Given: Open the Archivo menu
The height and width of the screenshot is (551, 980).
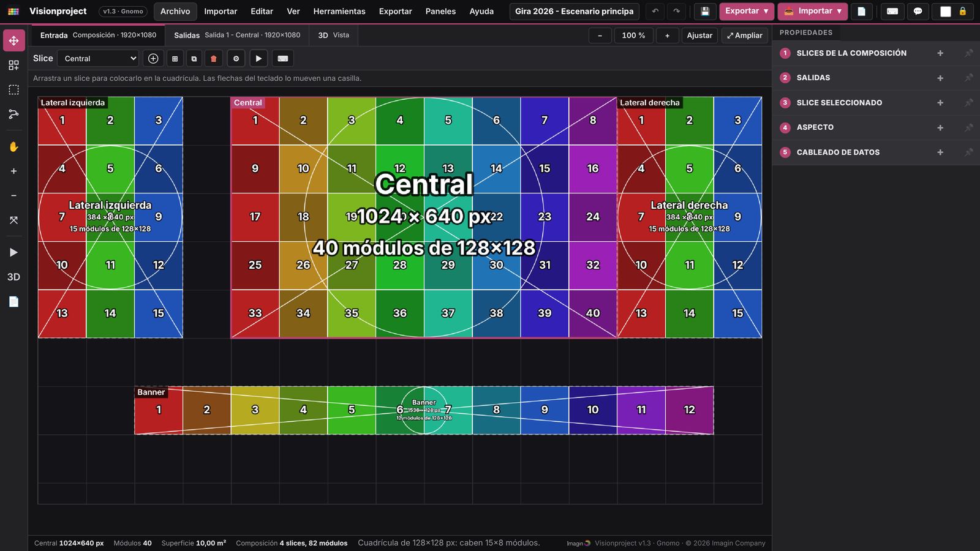Looking at the screenshot, I should coord(175,11).
